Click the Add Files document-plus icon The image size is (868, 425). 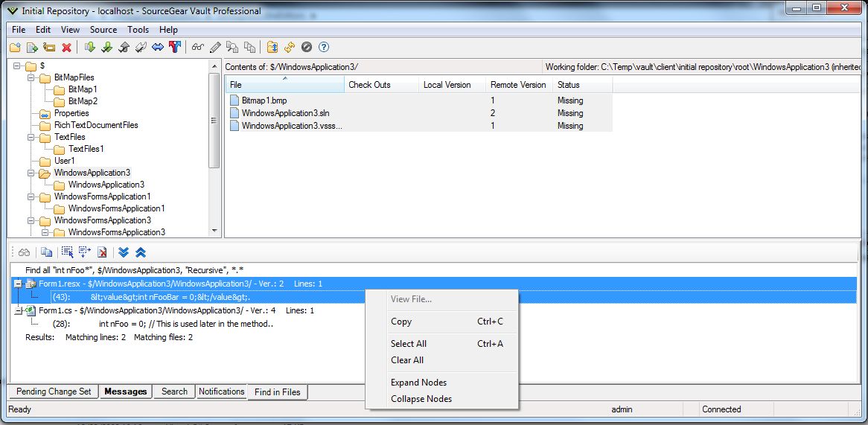[x=32, y=48]
